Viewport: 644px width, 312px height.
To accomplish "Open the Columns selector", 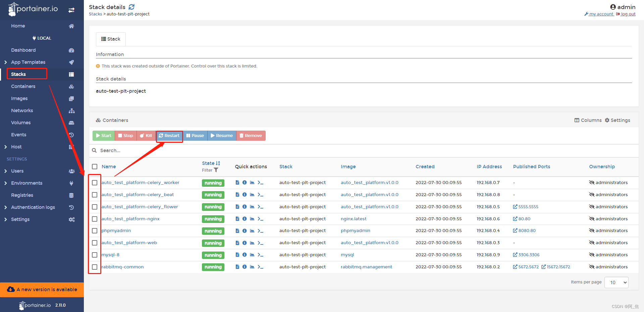I will (x=588, y=120).
